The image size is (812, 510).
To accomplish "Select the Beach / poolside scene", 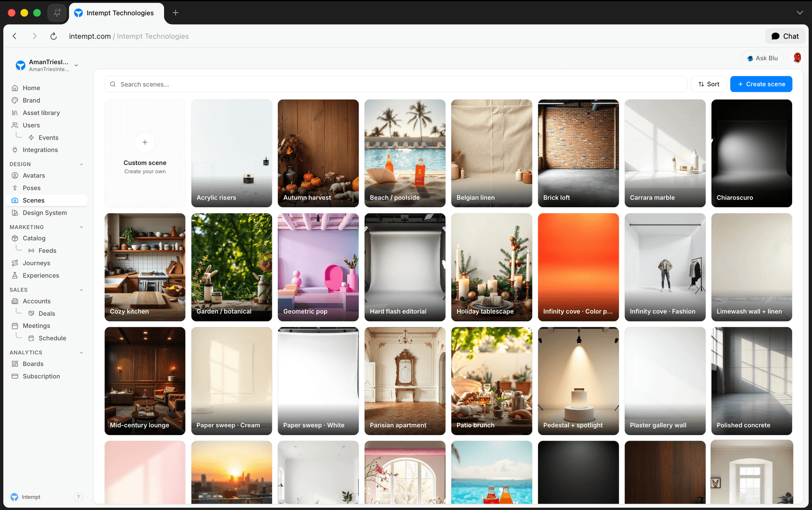I will (405, 153).
